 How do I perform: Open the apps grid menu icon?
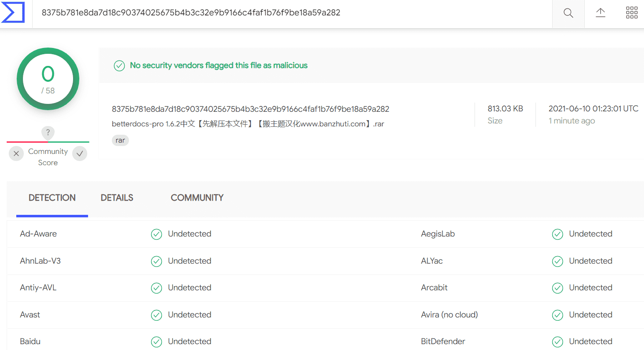632,13
